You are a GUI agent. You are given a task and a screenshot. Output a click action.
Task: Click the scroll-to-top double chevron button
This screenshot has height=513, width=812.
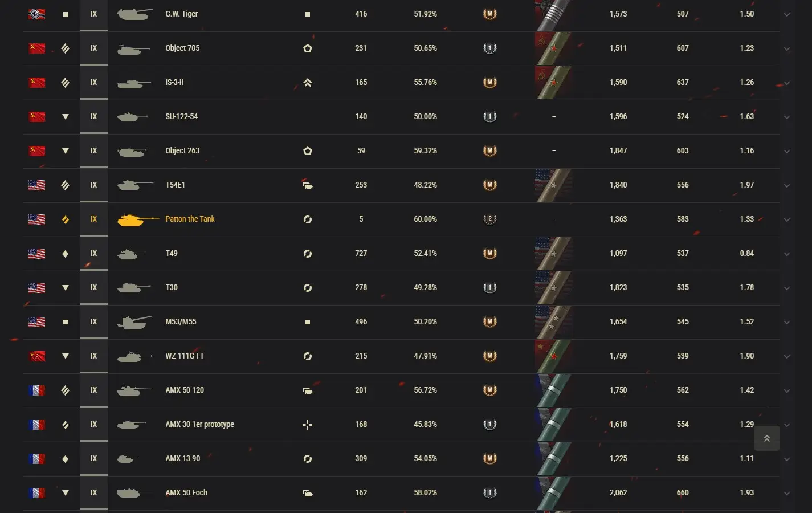pos(766,438)
